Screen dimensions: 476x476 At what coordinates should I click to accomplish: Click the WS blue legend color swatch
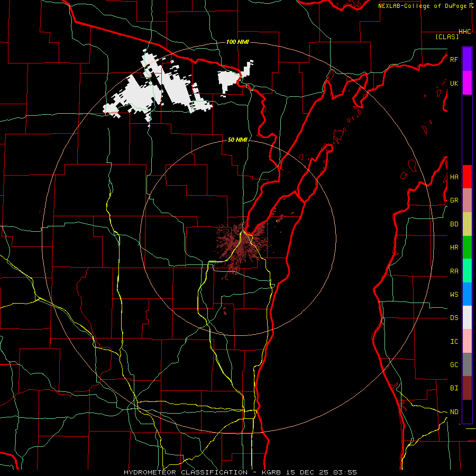(x=467, y=294)
